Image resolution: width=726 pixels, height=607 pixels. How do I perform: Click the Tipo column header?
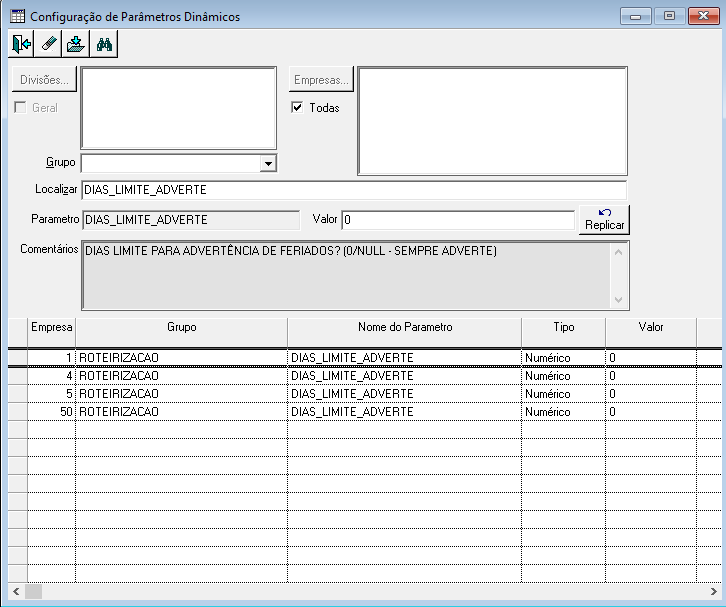pos(563,327)
